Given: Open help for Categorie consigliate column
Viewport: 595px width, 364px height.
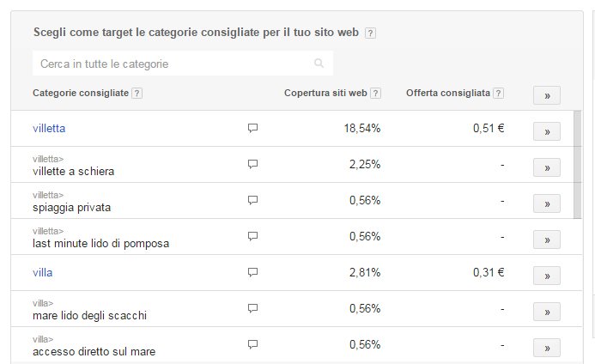Looking at the screenshot, I should [137, 93].
